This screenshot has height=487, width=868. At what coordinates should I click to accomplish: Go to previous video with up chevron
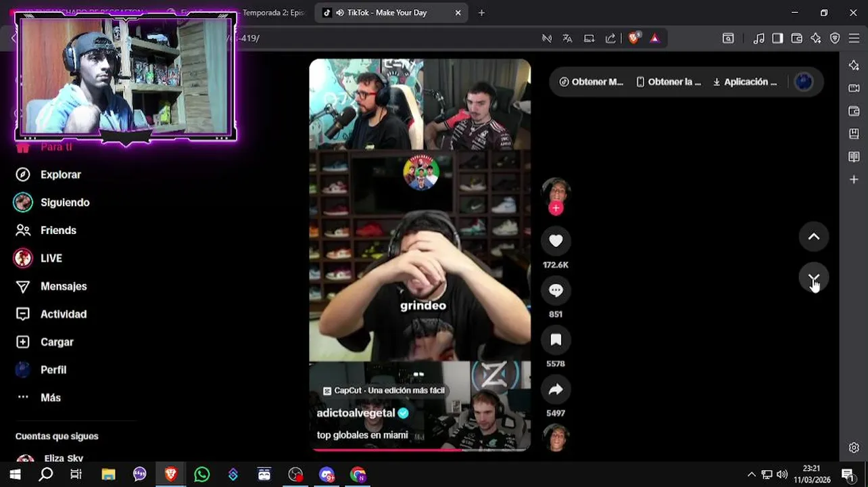(x=814, y=237)
